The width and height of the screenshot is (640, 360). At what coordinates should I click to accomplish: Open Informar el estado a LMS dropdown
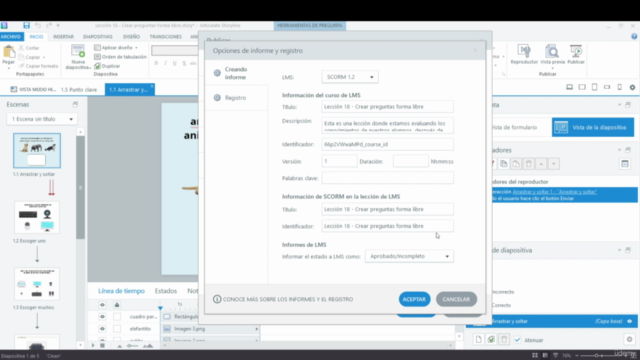pos(409,256)
